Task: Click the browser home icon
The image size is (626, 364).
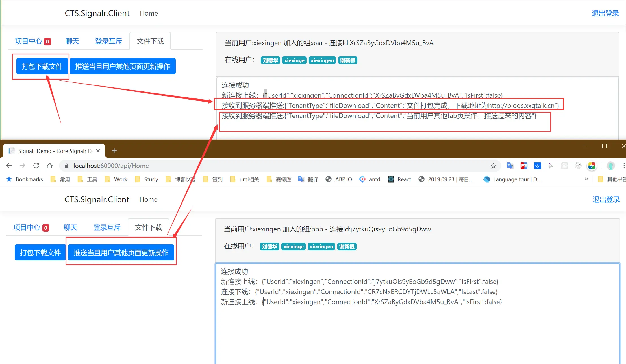Action: pyautogui.click(x=50, y=166)
